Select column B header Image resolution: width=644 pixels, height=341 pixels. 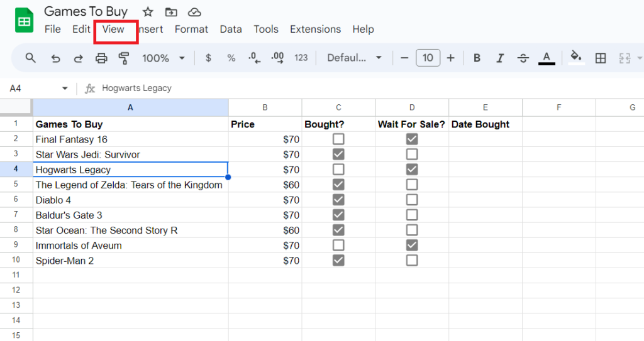pyautogui.click(x=265, y=107)
